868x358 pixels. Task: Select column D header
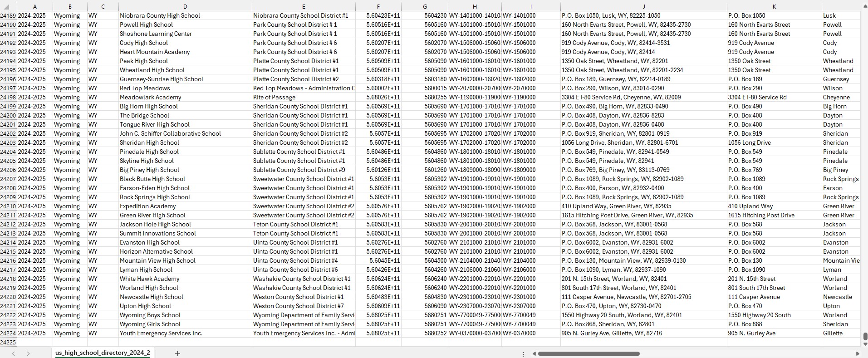pyautogui.click(x=185, y=7)
